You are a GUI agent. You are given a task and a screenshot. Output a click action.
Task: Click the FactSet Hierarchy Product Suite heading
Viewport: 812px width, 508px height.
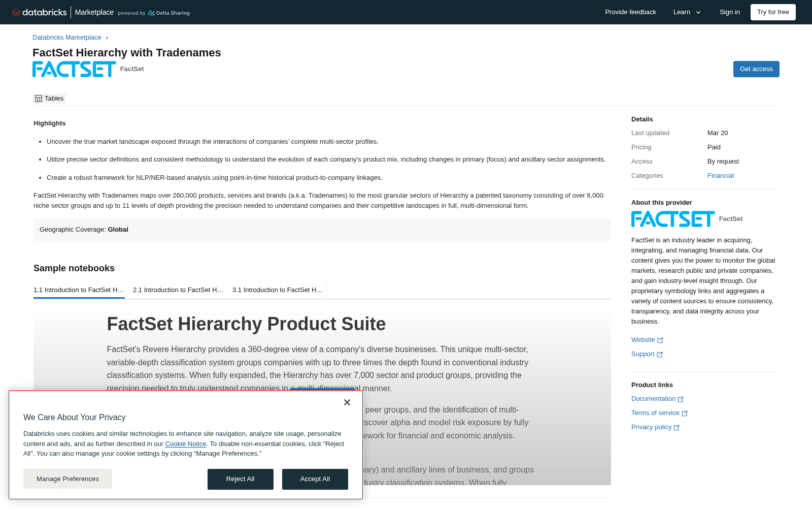246,324
